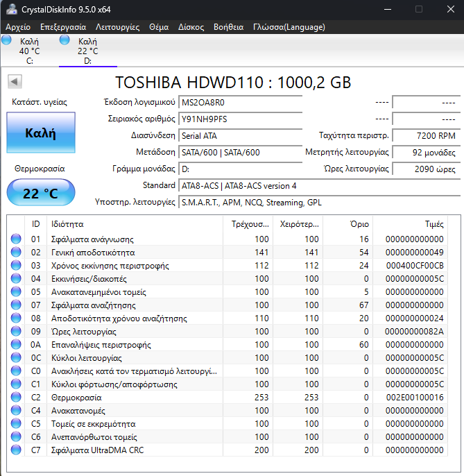Click the power on count 92 μονάδες

[427, 153]
